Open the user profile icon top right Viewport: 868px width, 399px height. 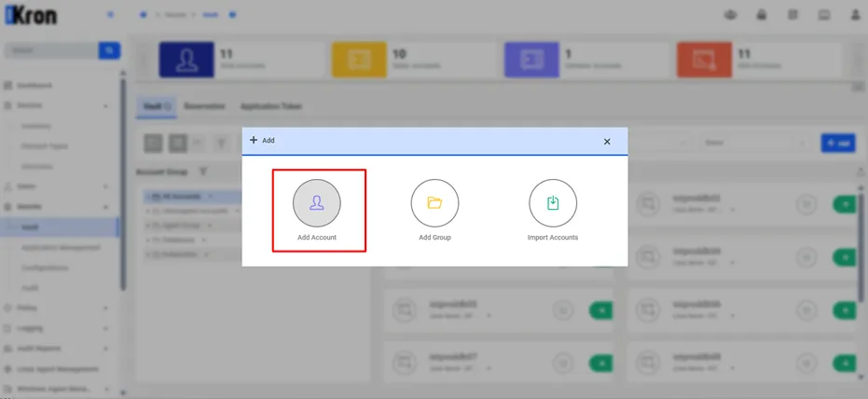(855, 16)
